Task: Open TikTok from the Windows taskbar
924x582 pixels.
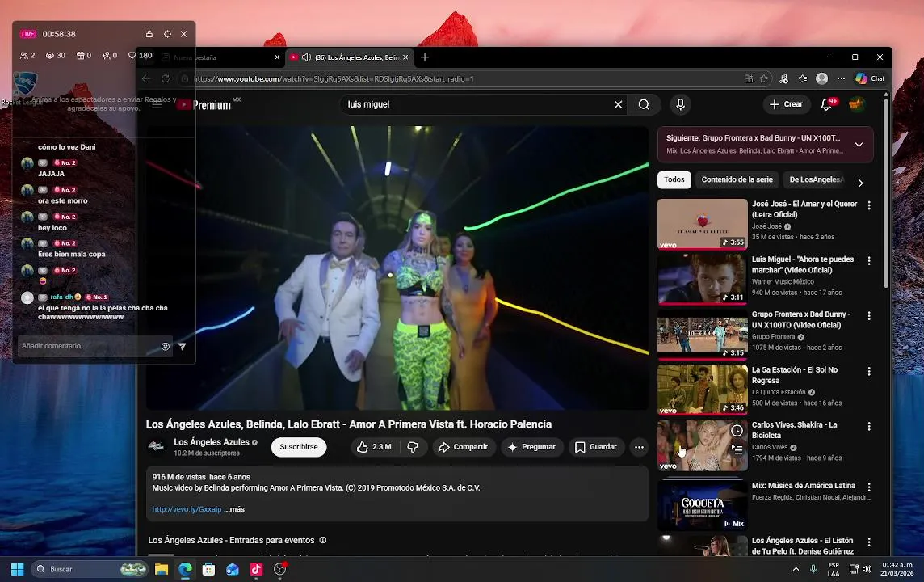Action: (x=256, y=569)
